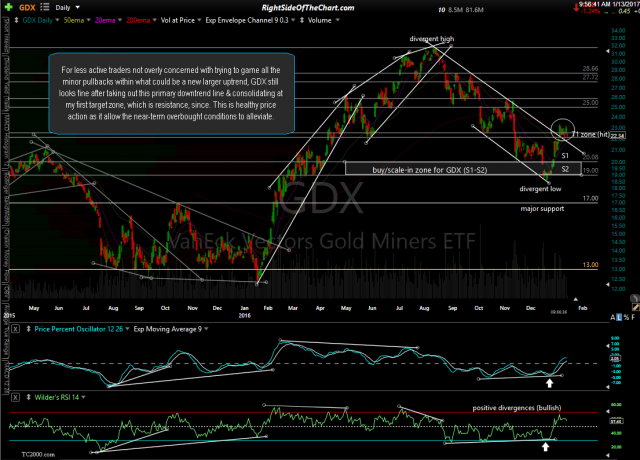Image resolution: width=640 pixels, height=460 pixels.
Task: Click the up-down arrows icon before Volume
Action: point(302,20)
